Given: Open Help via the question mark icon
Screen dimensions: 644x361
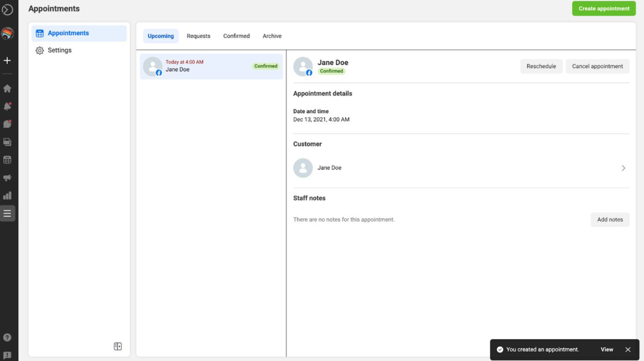Looking at the screenshot, I should tap(7, 338).
